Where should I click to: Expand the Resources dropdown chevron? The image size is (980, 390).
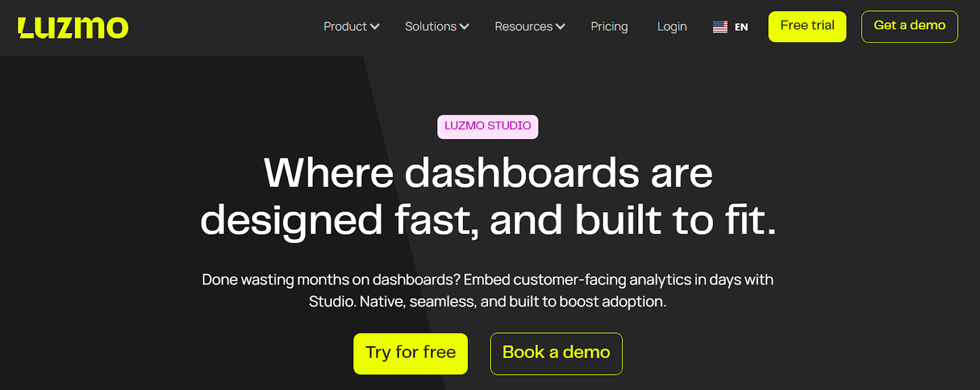(x=560, y=27)
